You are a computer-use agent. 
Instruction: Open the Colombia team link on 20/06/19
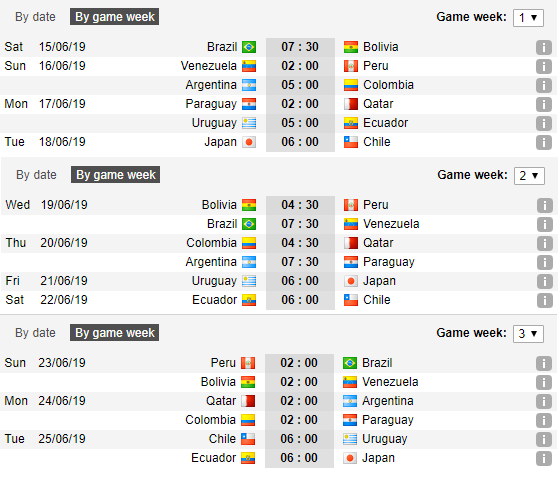[211, 243]
